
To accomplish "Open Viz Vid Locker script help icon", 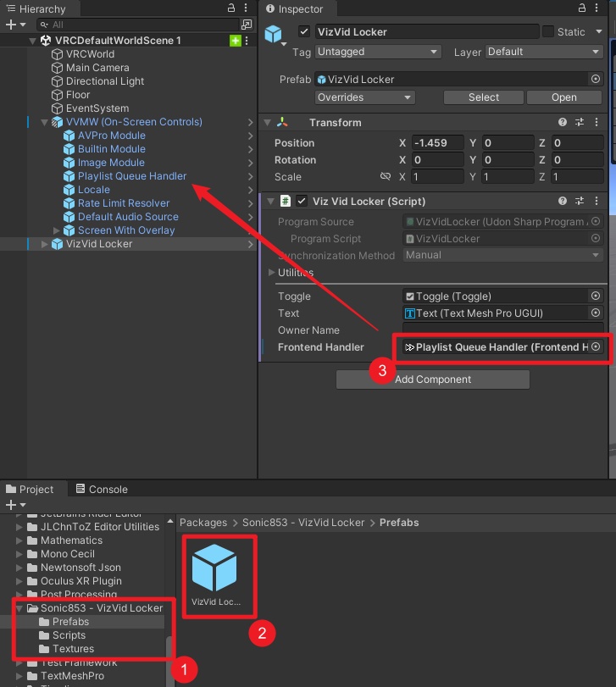I will [563, 201].
